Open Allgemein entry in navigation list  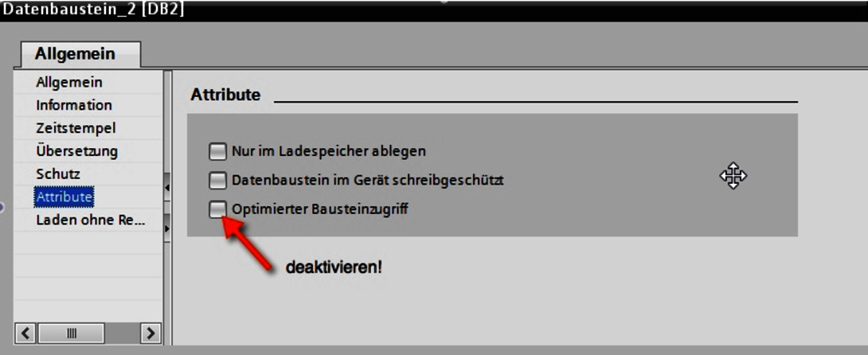69,83
